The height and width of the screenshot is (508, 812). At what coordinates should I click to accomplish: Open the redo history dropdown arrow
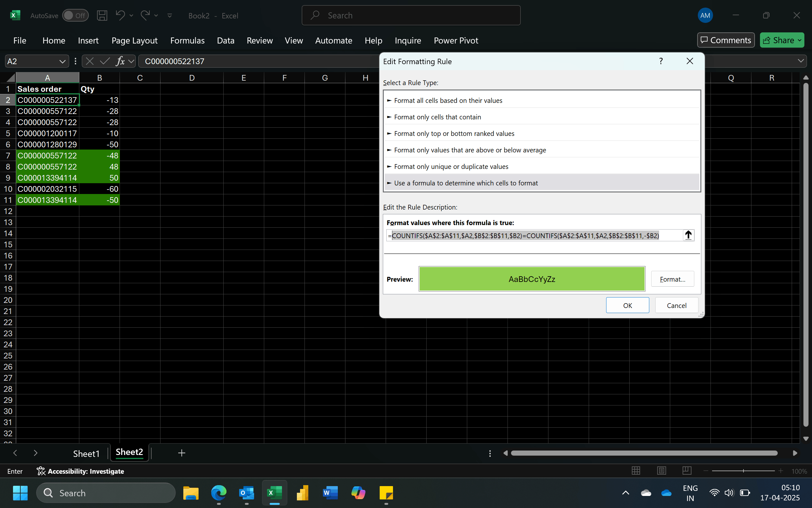click(x=156, y=16)
